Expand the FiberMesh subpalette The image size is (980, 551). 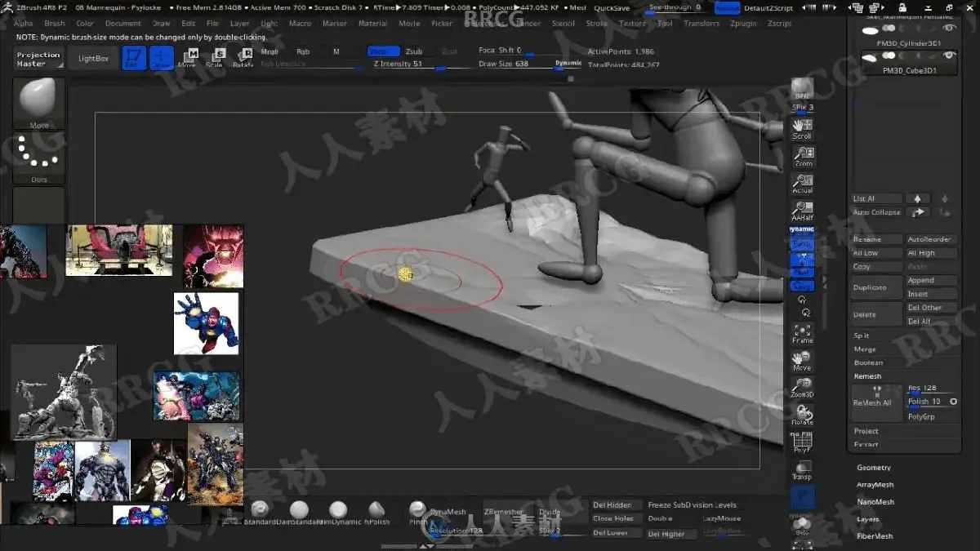[x=875, y=536]
